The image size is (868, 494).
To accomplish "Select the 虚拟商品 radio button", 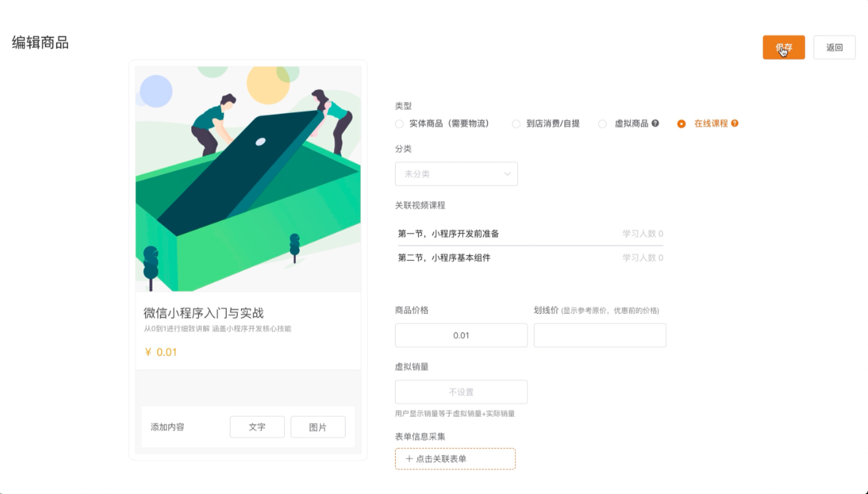I will 603,124.
